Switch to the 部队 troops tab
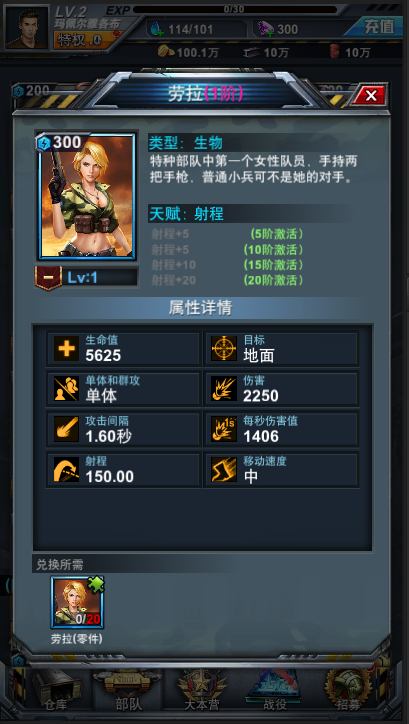Viewport: 409px width, 724px height. tap(128, 691)
